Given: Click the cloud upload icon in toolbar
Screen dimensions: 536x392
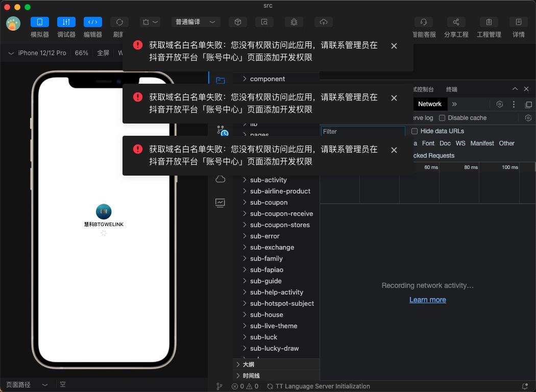Looking at the screenshot, I should [x=324, y=22].
